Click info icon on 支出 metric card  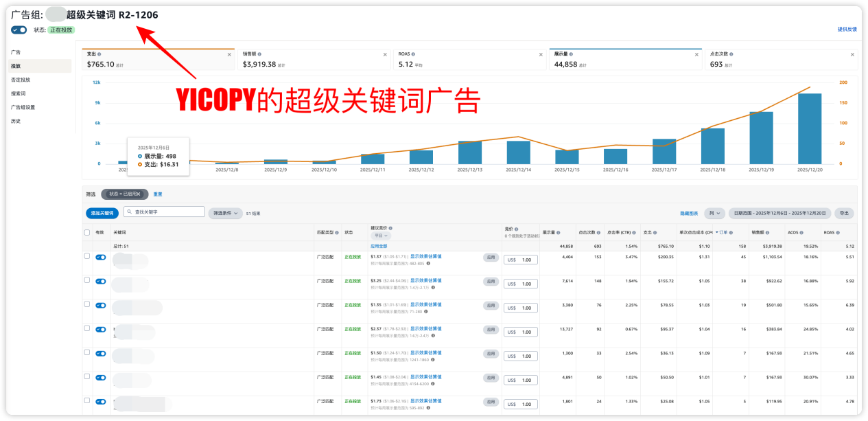pos(99,54)
